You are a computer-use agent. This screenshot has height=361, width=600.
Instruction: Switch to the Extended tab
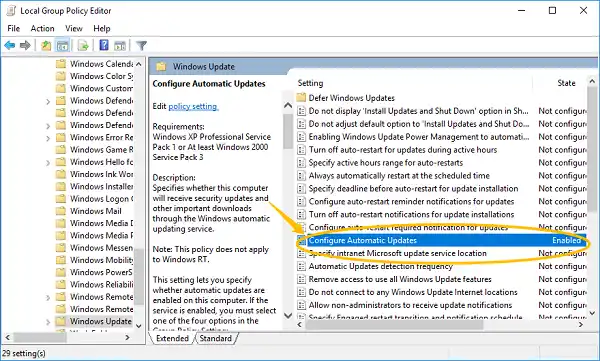coord(172,338)
